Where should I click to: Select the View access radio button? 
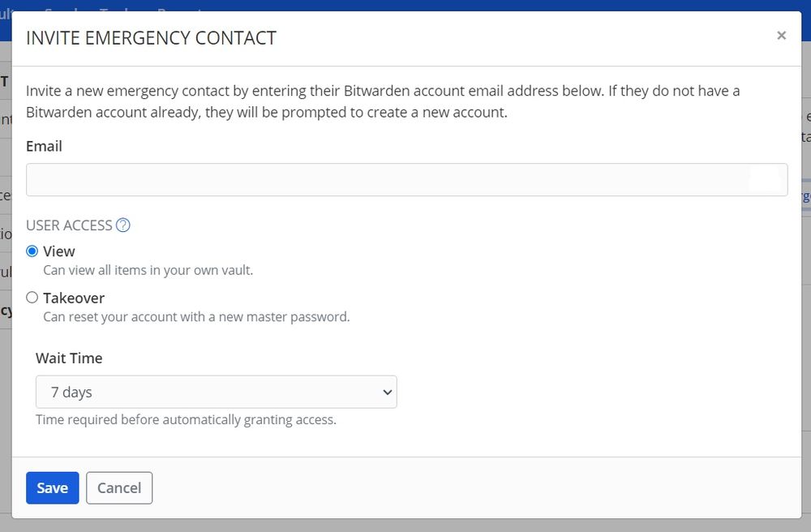tap(31, 251)
